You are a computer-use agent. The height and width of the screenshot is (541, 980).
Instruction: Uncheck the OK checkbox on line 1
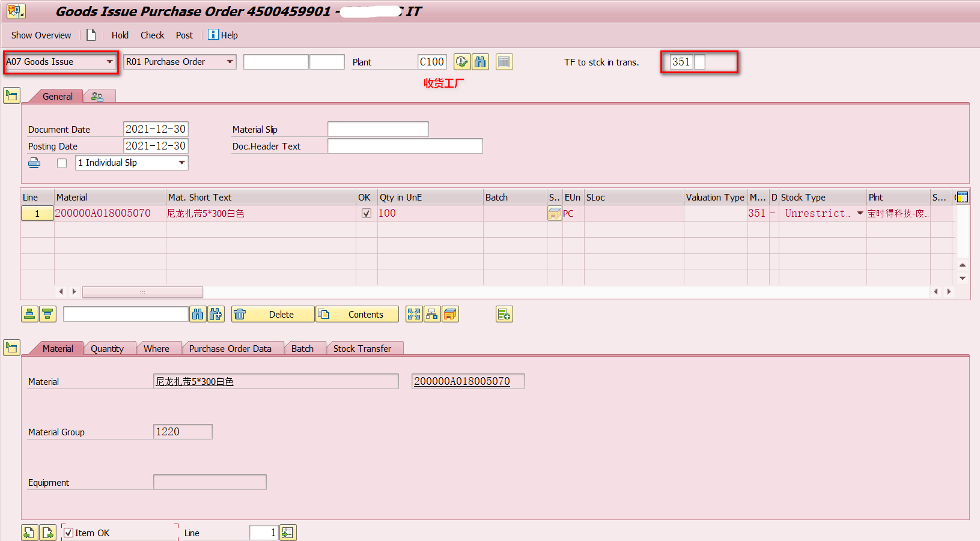coord(366,213)
